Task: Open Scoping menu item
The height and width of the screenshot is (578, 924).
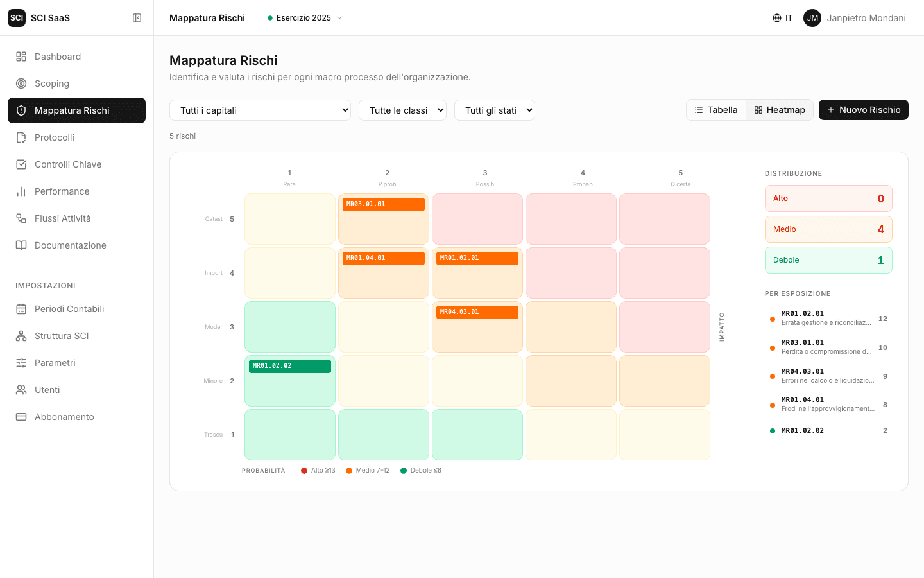Action: (76, 83)
